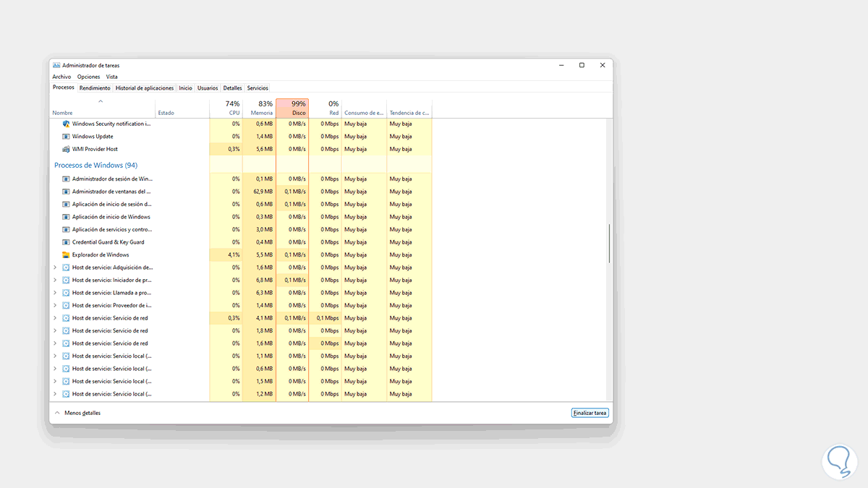Click the 0,1 Mbps network cell
Viewport: 868px width, 488px height.
point(325,318)
